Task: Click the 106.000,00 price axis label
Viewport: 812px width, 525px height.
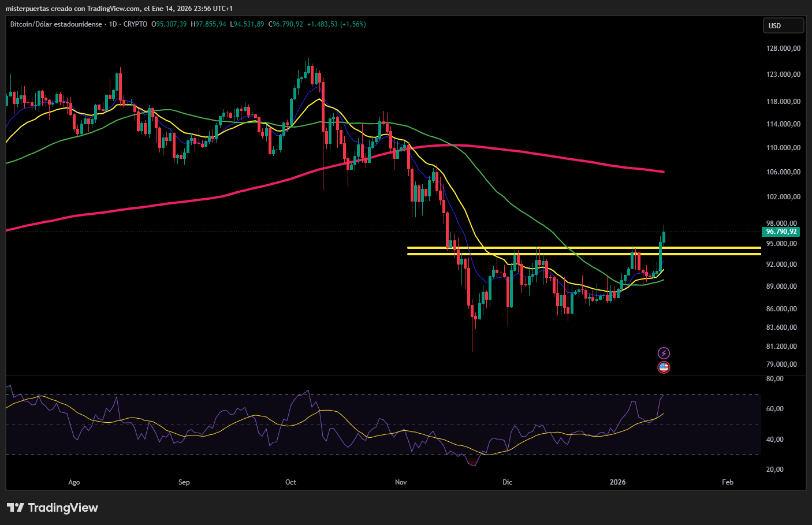Action: [x=783, y=172]
